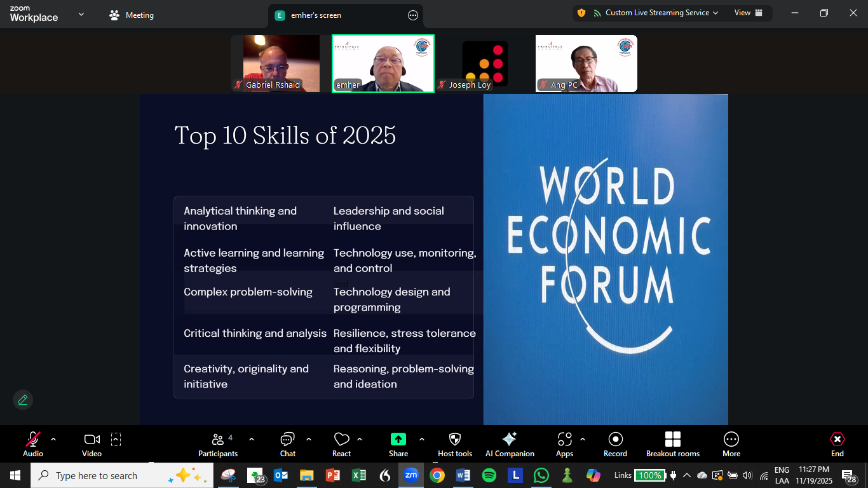The image size is (868, 488).
Task: Click the React heart icon
Action: click(341, 444)
